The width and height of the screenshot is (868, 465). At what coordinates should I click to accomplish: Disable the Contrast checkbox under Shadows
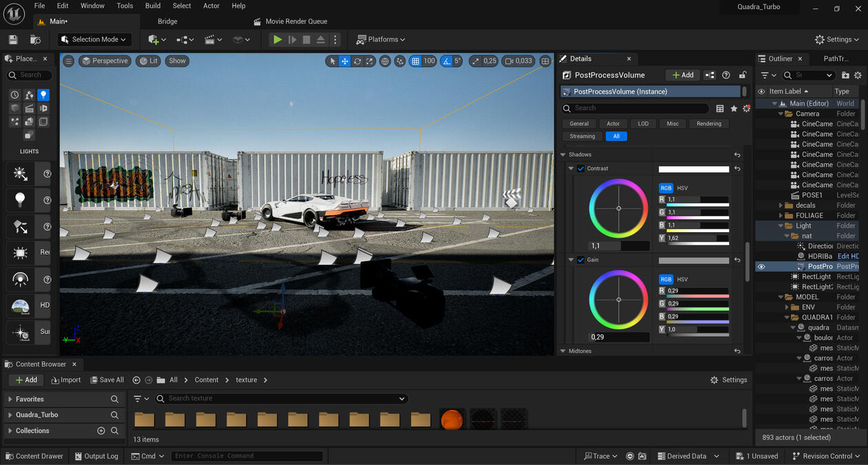580,168
